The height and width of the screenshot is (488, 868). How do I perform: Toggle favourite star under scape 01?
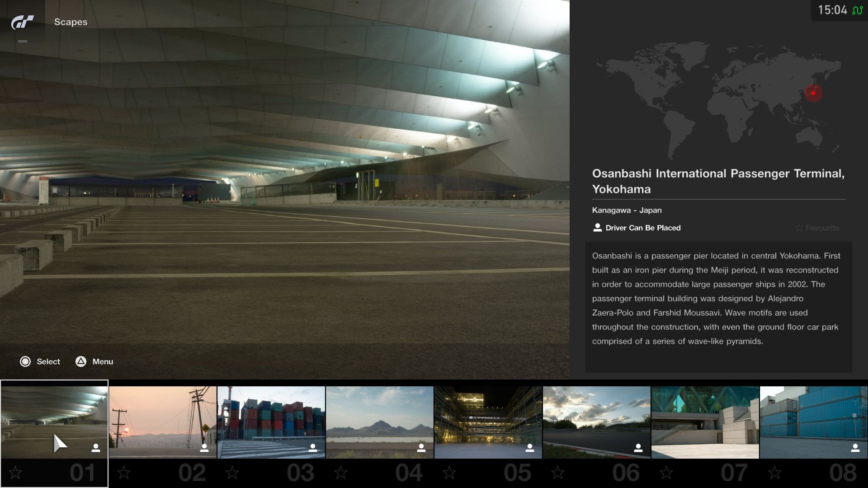15,473
